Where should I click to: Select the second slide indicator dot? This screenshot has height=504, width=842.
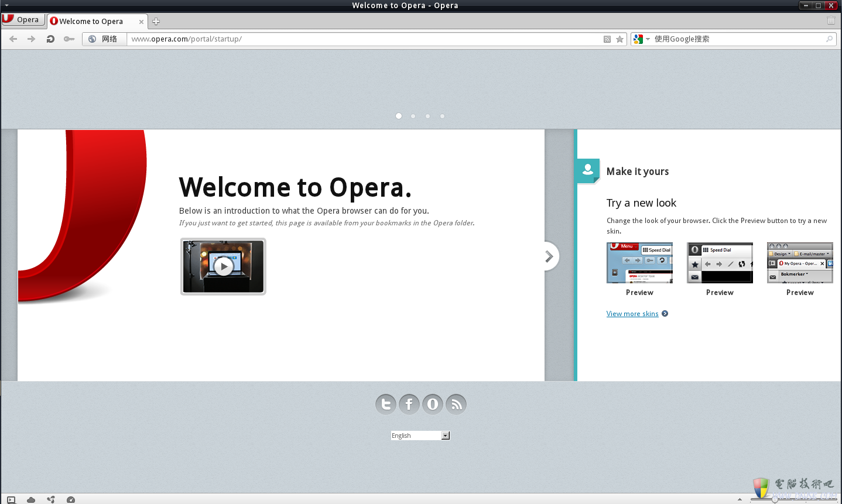[413, 116]
